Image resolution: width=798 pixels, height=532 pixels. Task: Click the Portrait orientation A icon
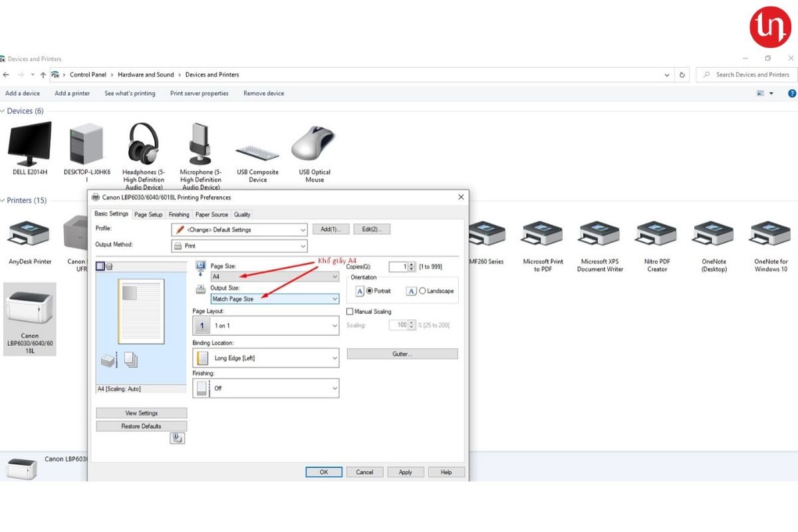pos(360,291)
